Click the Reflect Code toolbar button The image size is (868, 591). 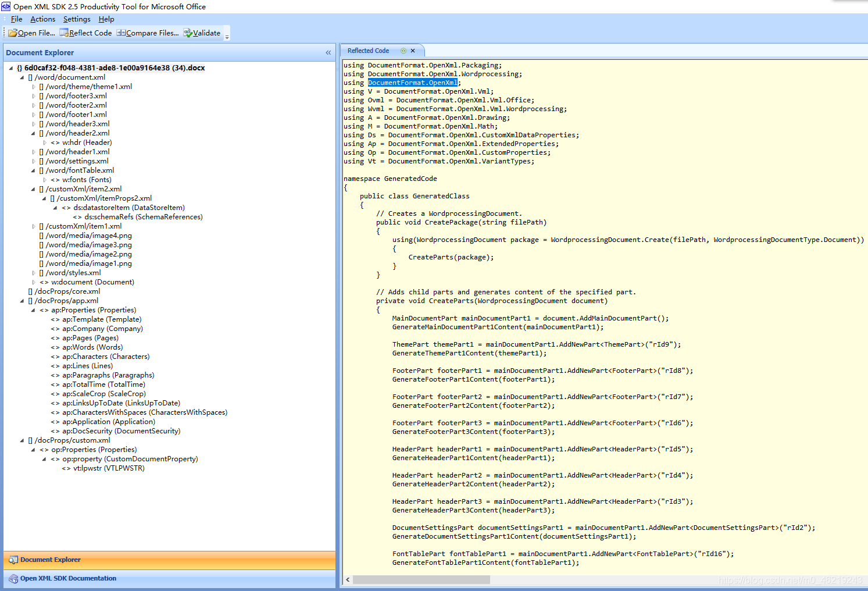pos(85,33)
